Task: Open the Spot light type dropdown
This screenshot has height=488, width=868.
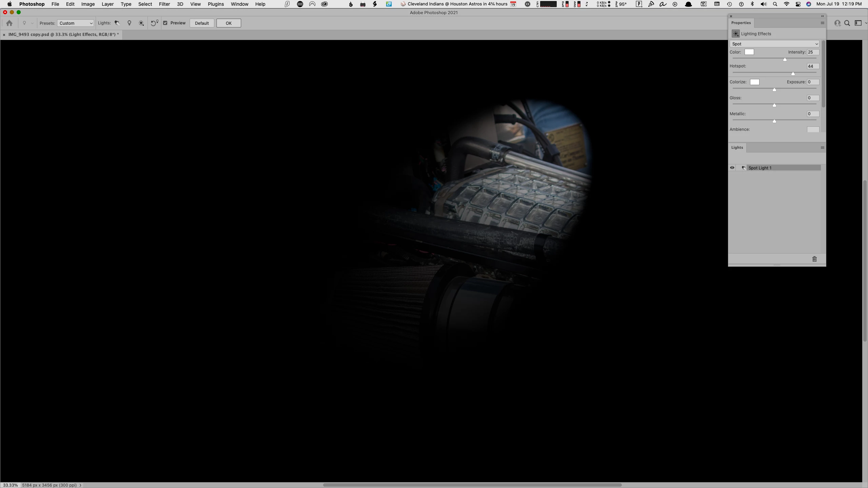Action: [774, 44]
